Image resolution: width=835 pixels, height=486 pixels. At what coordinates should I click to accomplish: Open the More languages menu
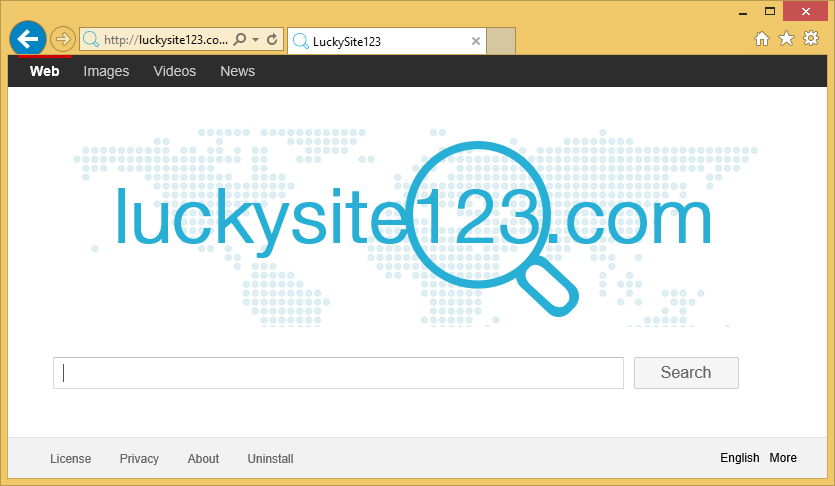tap(783, 458)
